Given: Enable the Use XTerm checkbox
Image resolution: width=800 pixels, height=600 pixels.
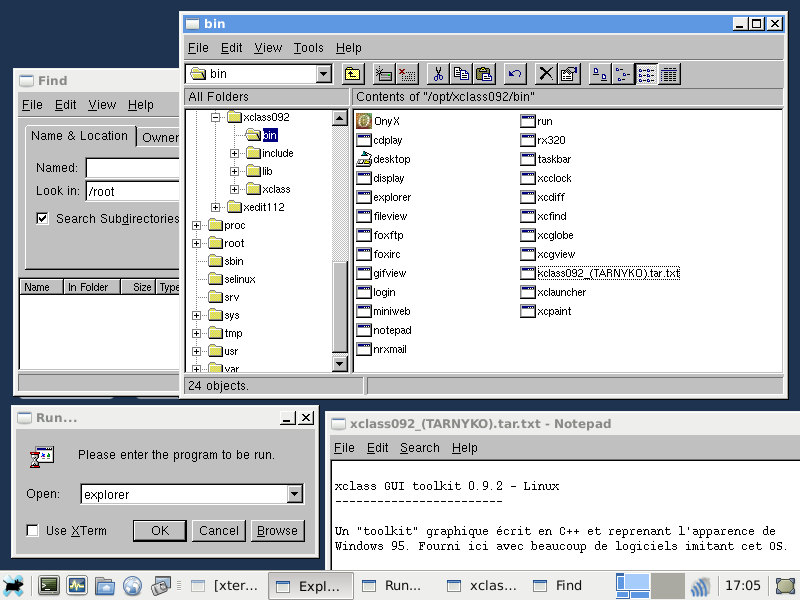Looking at the screenshot, I should pyautogui.click(x=33, y=531).
